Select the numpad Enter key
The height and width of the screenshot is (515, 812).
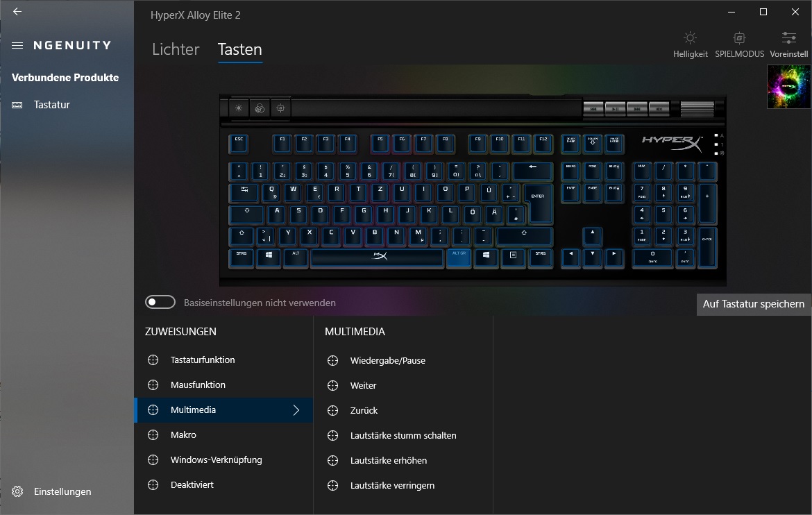[x=707, y=247]
